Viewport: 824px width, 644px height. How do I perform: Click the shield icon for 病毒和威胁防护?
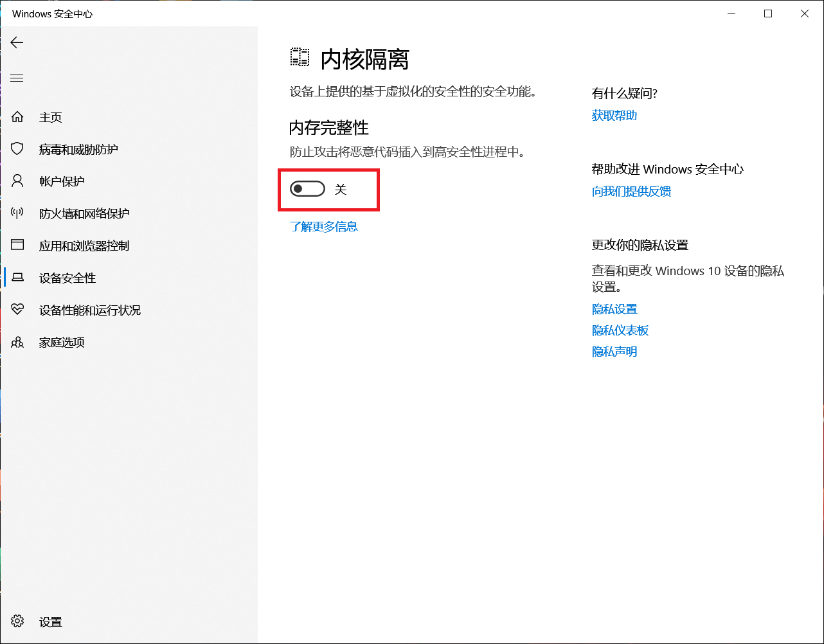point(17,149)
